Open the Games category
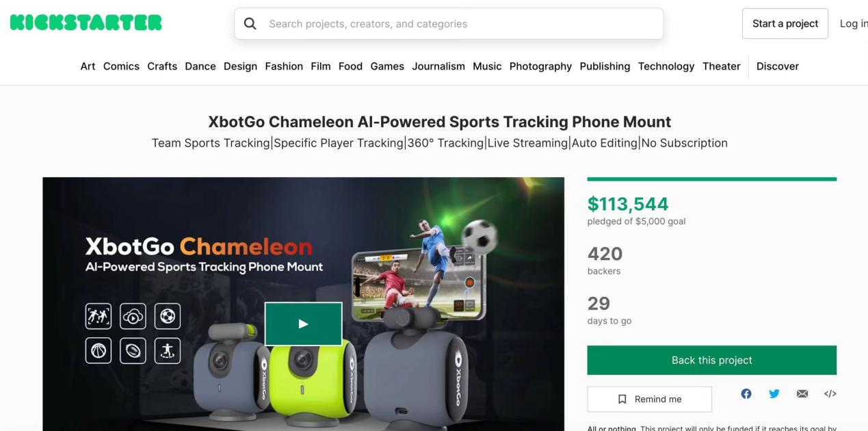868x431 pixels. coord(387,66)
